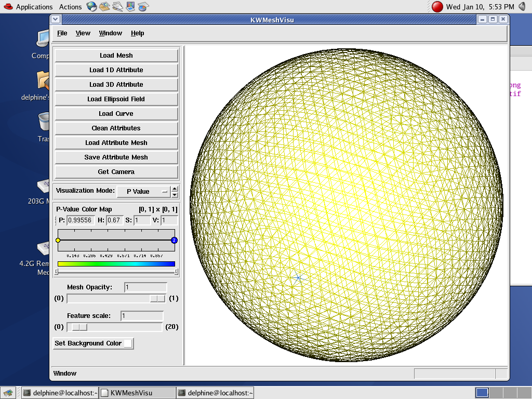Viewport: 532px width, 399px height.
Task: Click the Visualization Mode down arrow
Action: [x=175, y=194]
